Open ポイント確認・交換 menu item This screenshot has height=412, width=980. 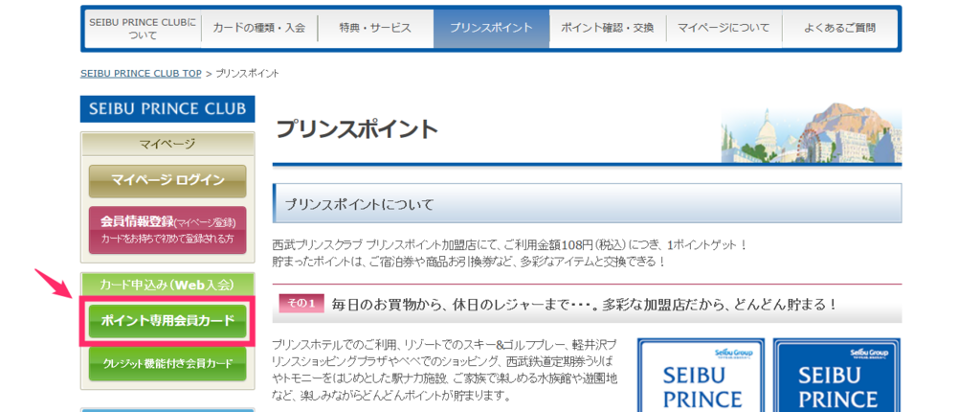(x=608, y=29)
